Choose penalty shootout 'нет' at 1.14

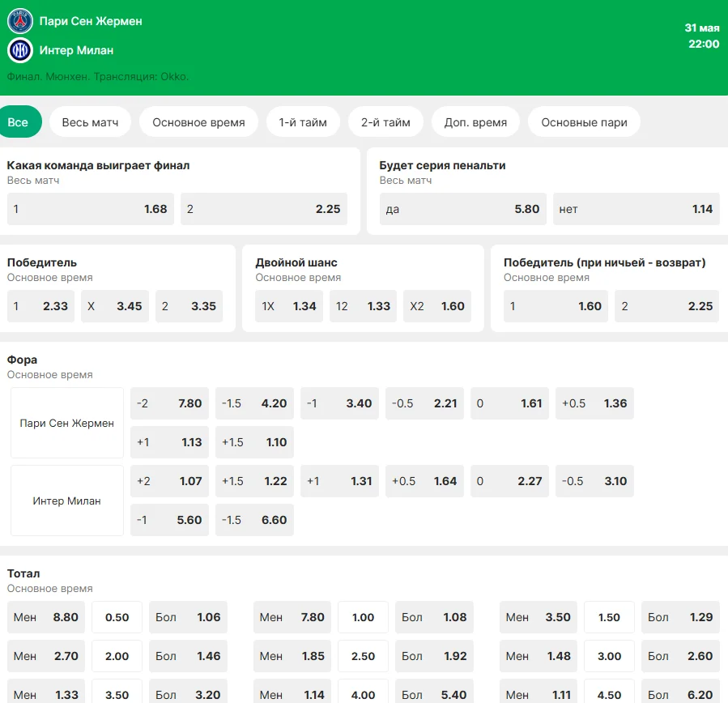(636, 209)
